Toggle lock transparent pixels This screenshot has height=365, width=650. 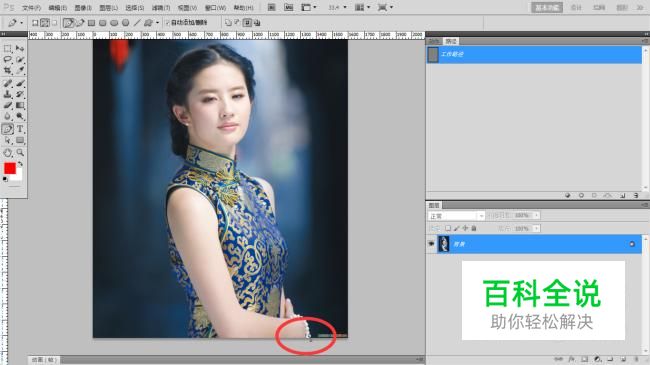(448, 228)
